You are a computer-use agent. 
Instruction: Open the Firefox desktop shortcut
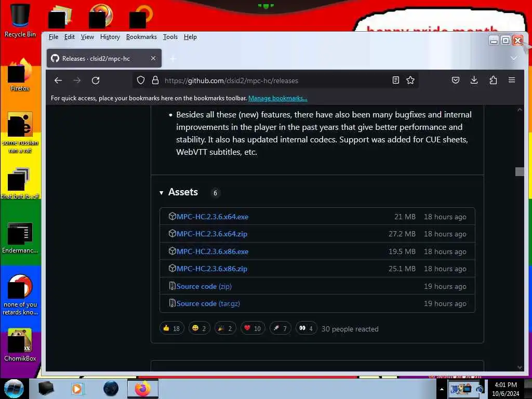pyautogui.click(x=20, y=75)
